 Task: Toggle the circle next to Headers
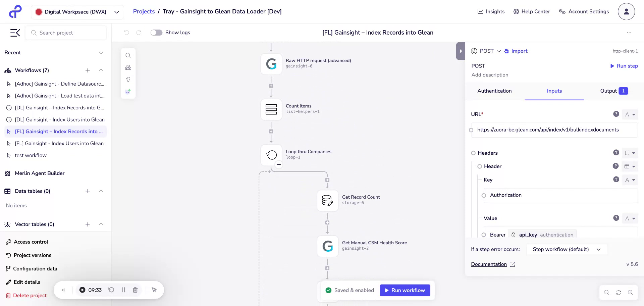(473, 153)
